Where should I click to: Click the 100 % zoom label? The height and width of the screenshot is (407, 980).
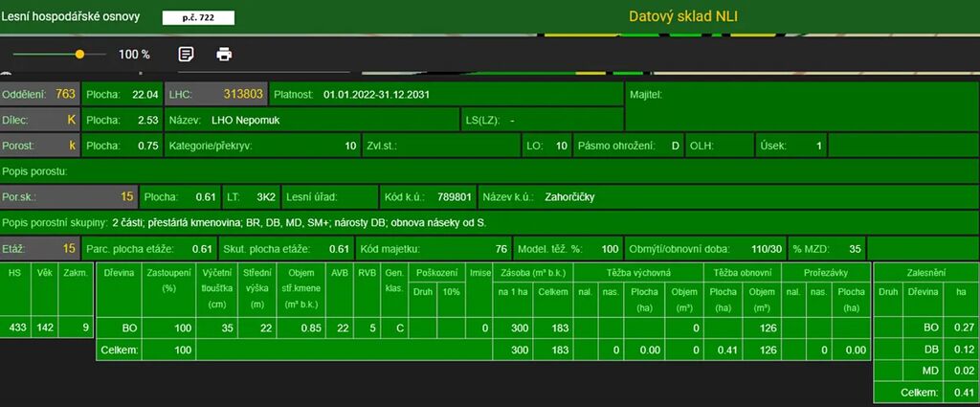coord(134,55)
